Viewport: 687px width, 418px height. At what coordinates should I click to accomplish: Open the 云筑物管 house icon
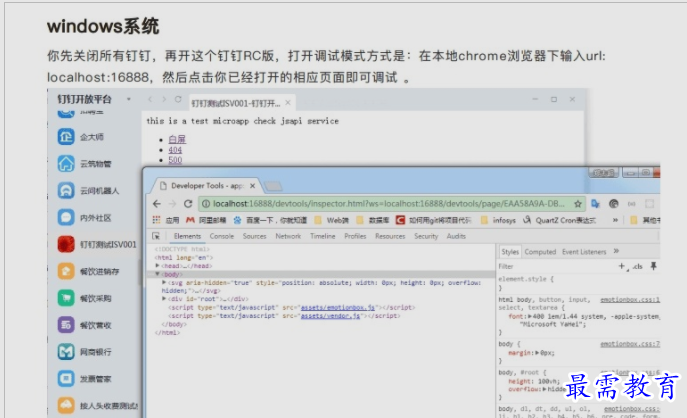click(66, 163)
